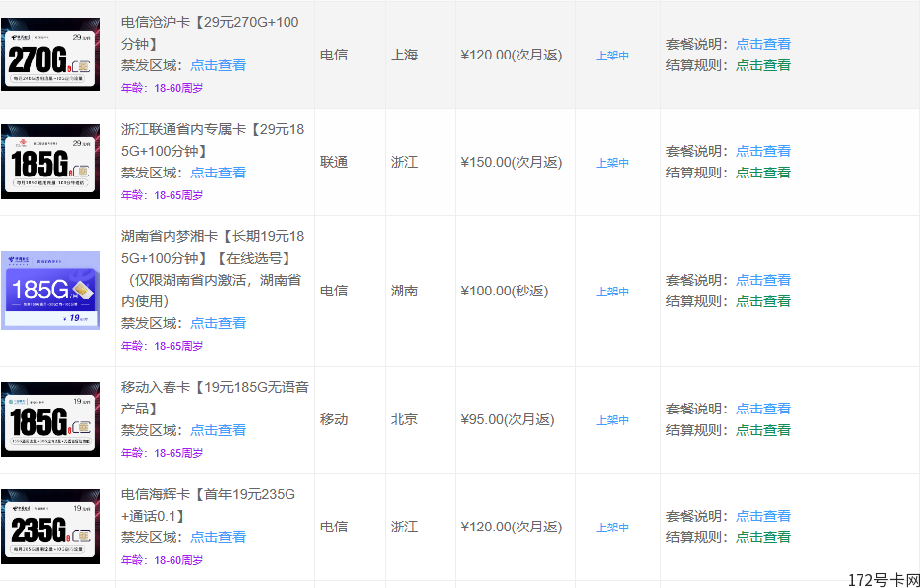This screenshot has height=588, width=920.
Task: Click price ¥95.00(次月返)
Action: [x=508, y=419]
